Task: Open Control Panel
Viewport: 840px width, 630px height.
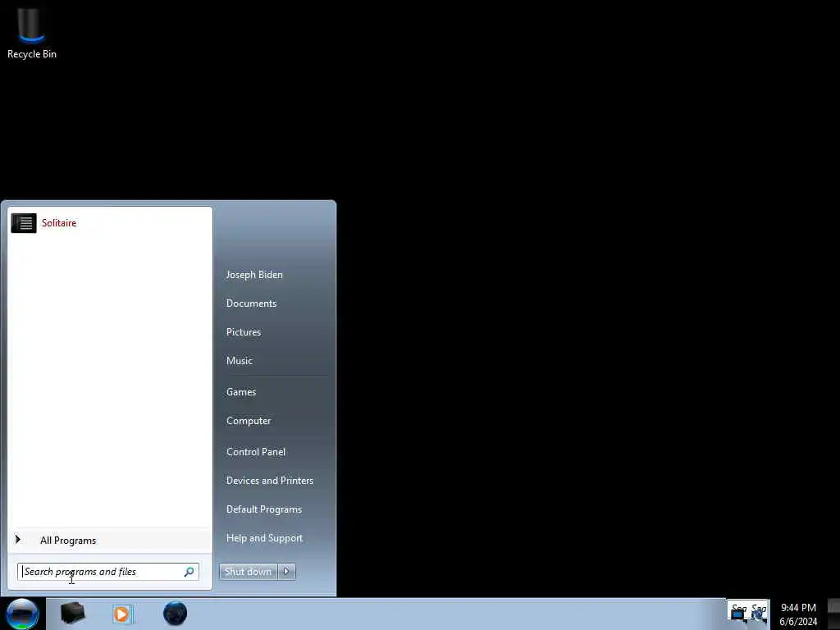Action: pos(256,452)
